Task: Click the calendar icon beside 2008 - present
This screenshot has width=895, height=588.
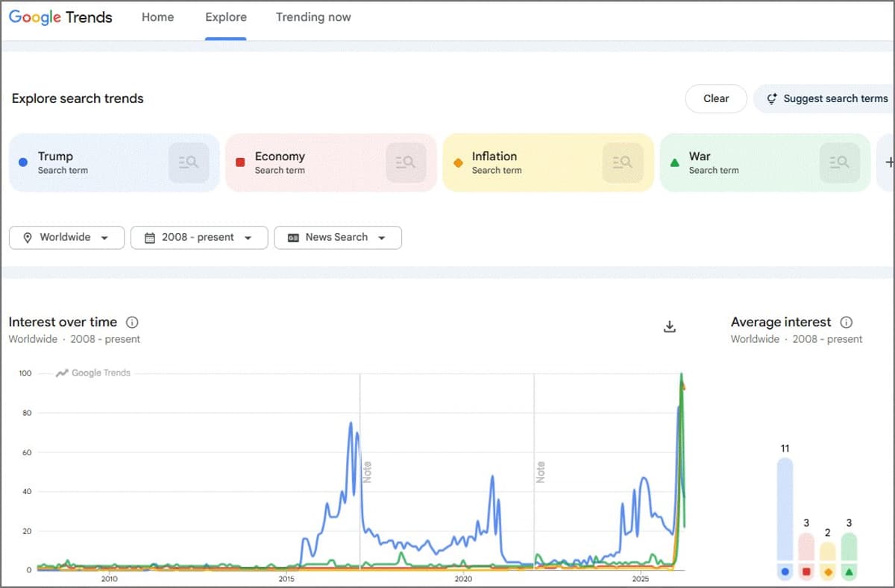Action: coord(149,238)
